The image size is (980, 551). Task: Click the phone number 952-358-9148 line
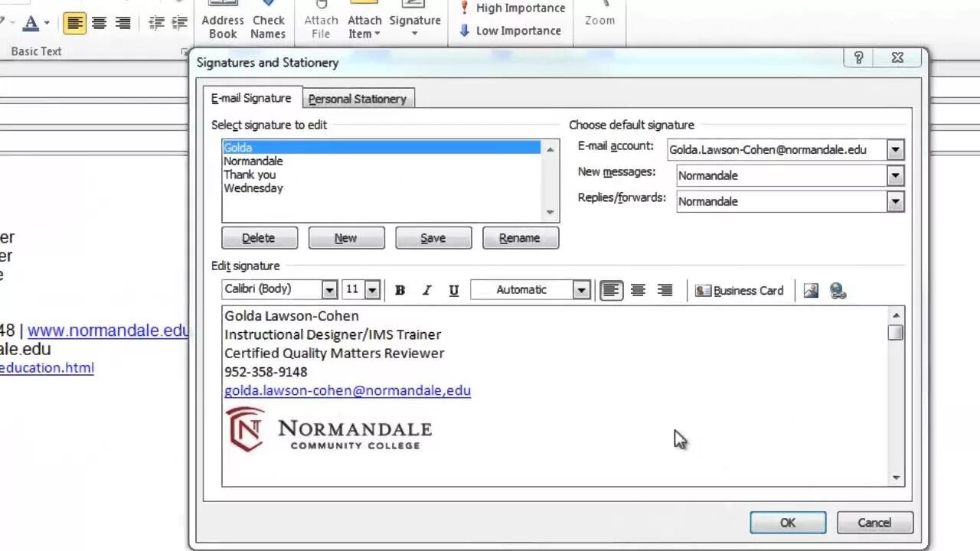(266, 372)
